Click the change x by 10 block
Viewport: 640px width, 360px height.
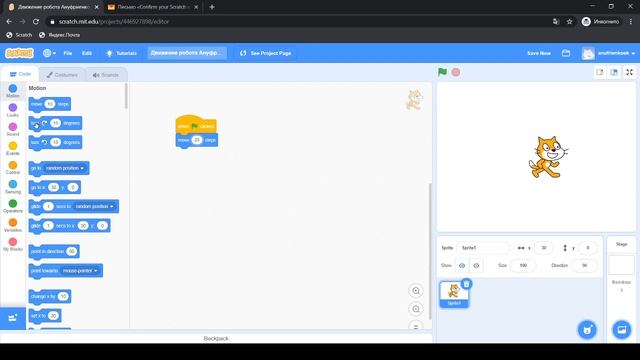coord(50,296)
